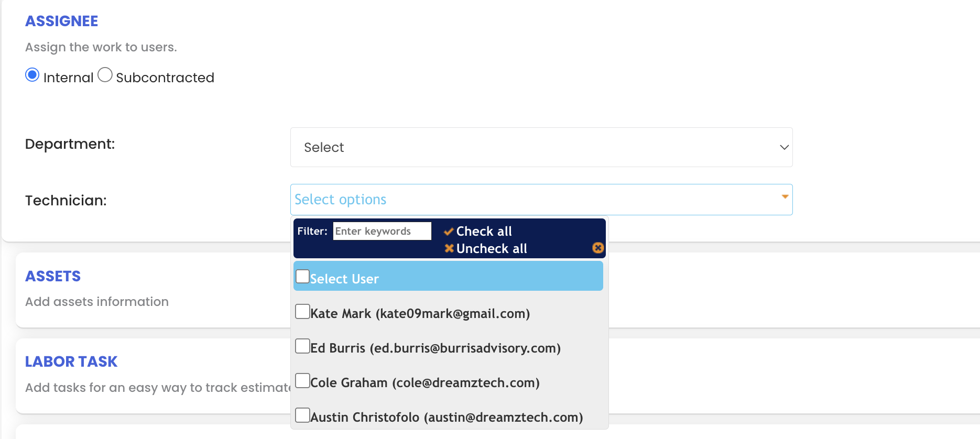
Task: Focus the Filter keywords input field
Action: (x=382, y=231)
